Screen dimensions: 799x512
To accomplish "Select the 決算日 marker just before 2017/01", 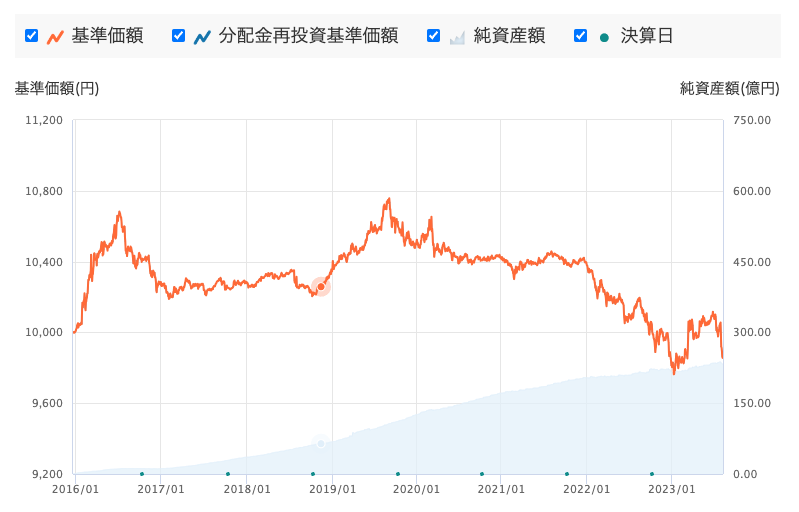I will pyautogui.click(x=142, y=474).
